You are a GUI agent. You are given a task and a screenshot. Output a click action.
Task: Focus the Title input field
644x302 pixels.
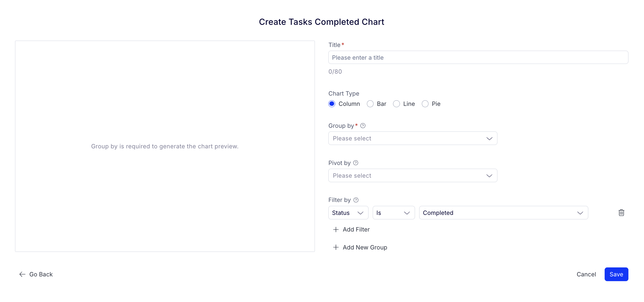coord(478,57)
